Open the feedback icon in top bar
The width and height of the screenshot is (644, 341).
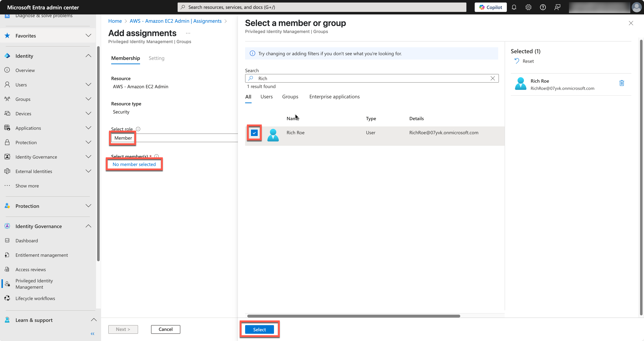tap(557, 7)
